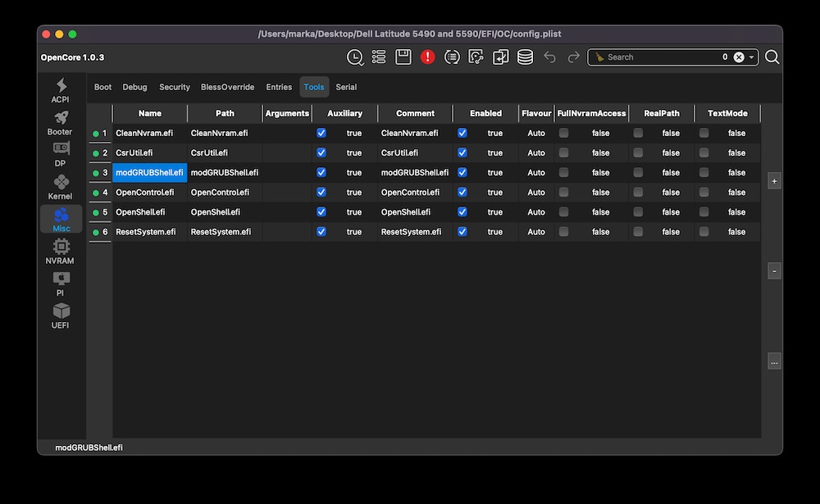Expand the search field dropdown arrow
This screenshot has width=820, height=504.
[x=752, y=57]
